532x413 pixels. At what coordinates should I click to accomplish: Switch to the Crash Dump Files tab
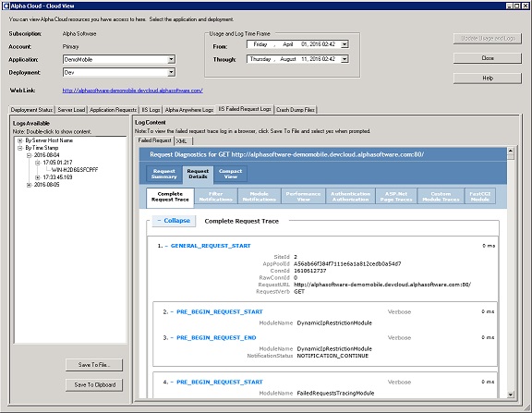click(296, 110)
